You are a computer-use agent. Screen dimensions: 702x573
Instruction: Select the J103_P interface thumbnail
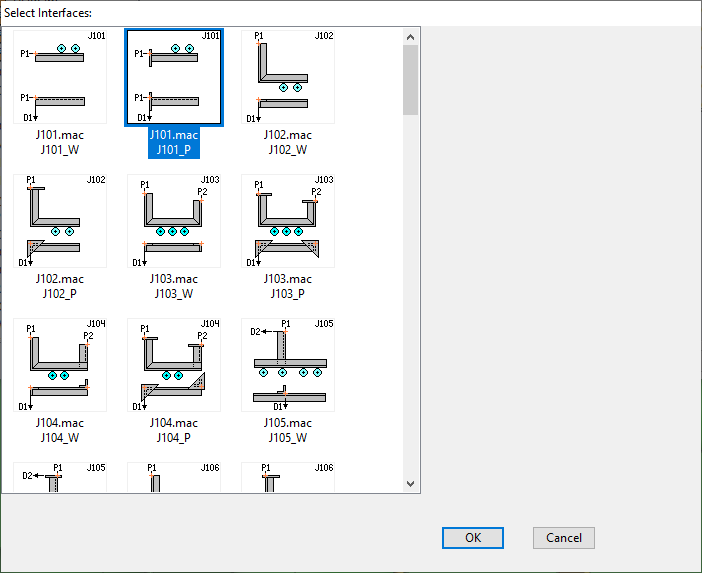[288, 221]
